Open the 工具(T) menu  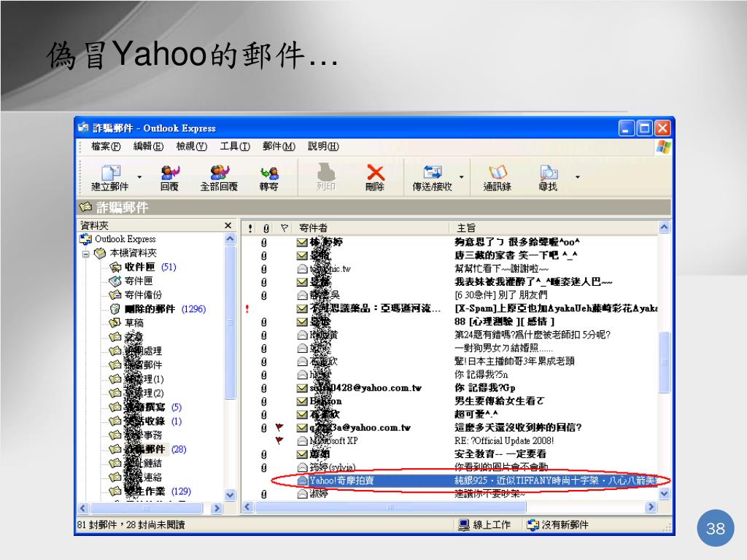235,146
